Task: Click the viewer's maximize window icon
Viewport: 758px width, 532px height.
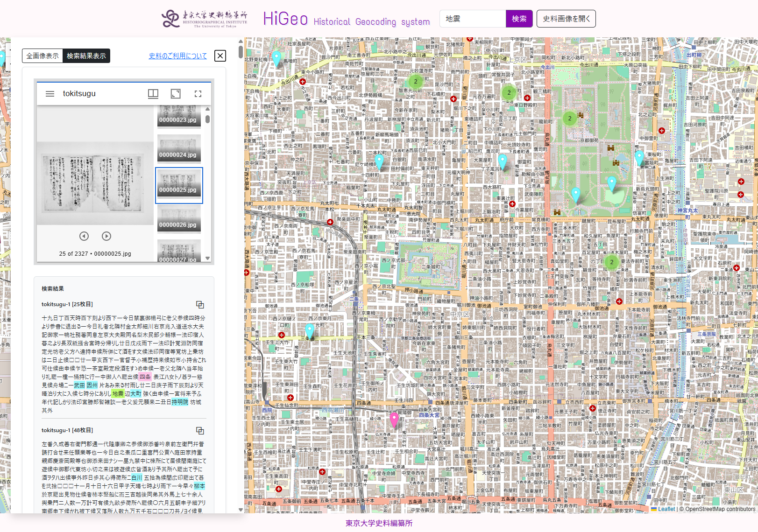Action: (176, 94)
